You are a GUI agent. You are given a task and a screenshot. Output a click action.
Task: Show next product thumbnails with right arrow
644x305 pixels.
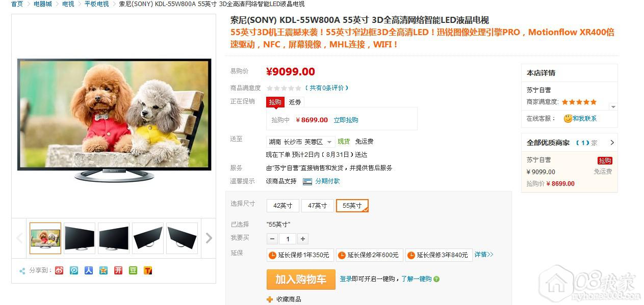209,238
